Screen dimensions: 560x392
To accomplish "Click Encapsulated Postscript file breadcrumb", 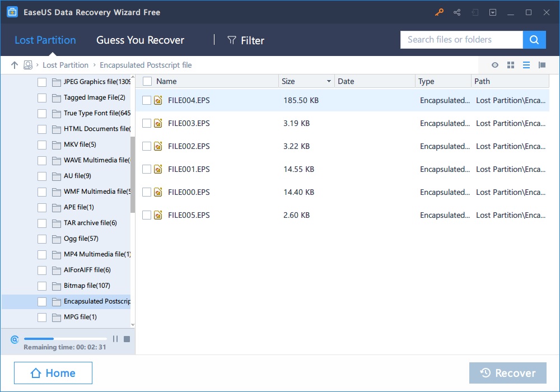I will (x=146, y=65).
